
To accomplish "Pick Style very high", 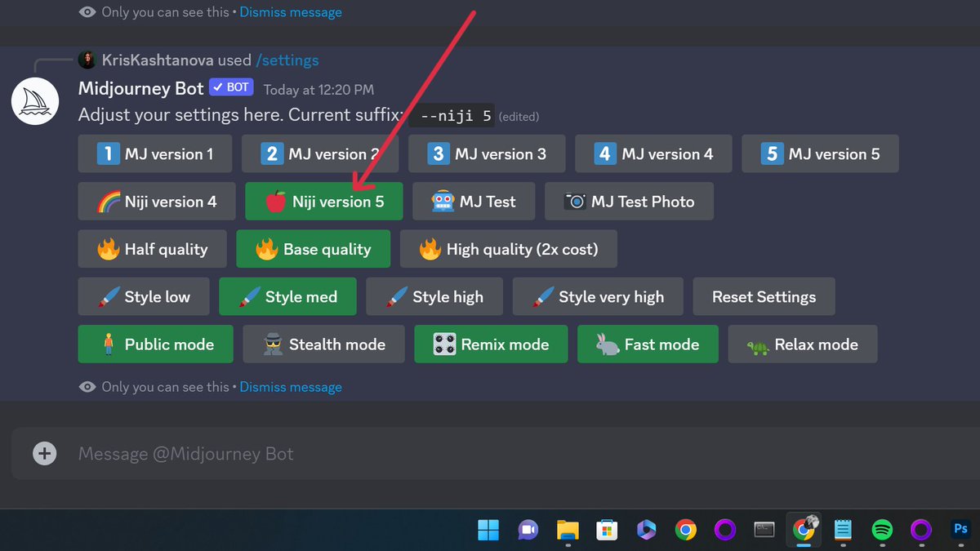I will (599, 296).
